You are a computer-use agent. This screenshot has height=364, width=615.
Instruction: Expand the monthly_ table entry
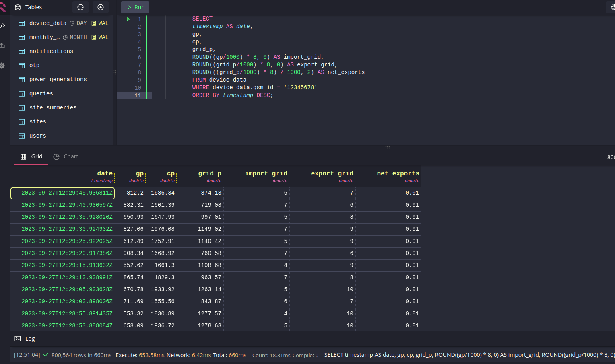click(x=45, y=37)
